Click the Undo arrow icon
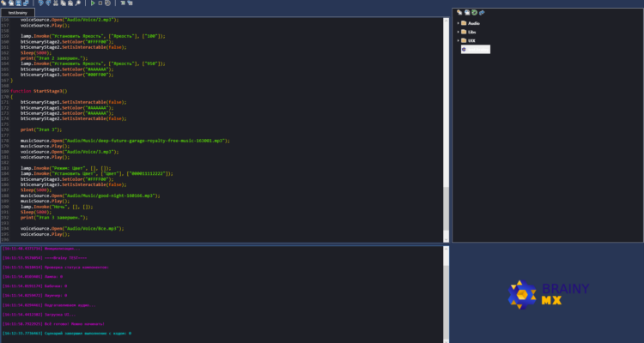 point(40,3)
